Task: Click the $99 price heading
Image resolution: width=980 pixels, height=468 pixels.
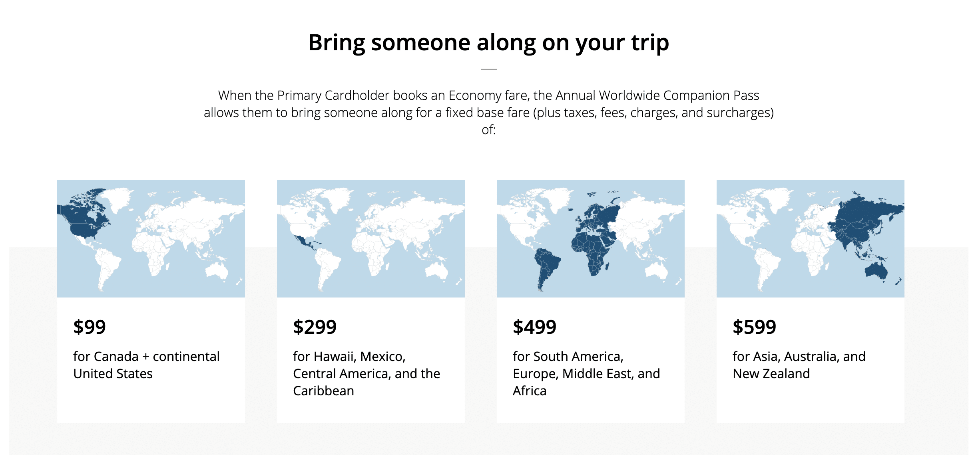Action: pyautogui.click(x=90, y=327)
